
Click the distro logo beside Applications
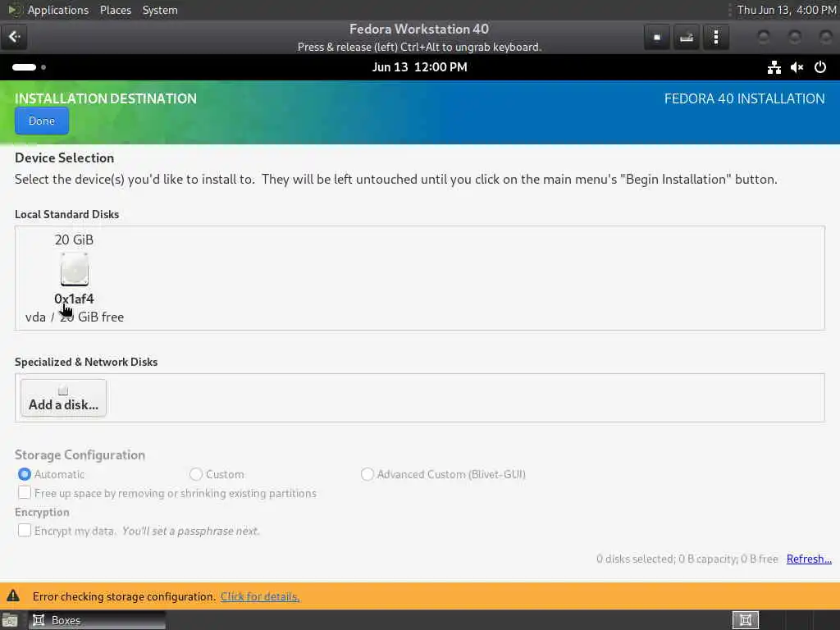point(15,10)
